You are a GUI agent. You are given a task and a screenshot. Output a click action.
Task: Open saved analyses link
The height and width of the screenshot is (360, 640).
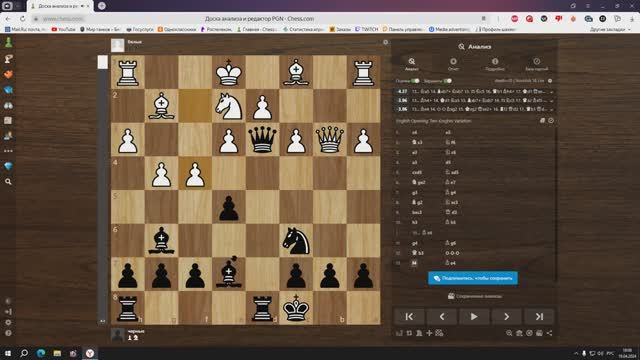click(475, 296)
